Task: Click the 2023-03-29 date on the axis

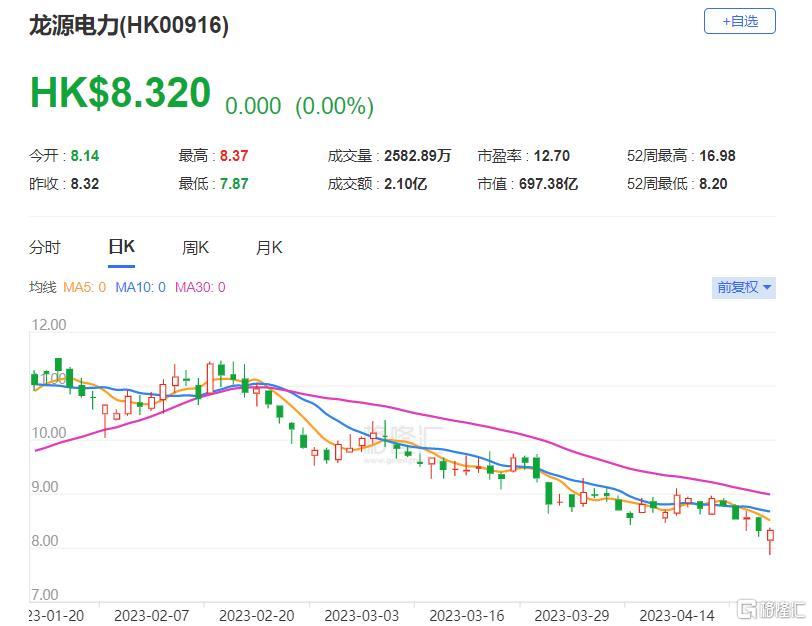Action: [x=572, y=616]
